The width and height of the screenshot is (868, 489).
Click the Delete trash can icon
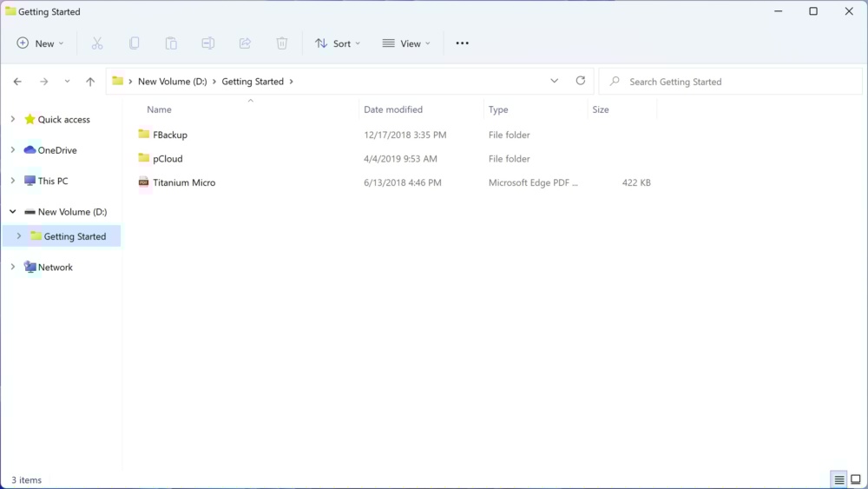click(282, 43)
